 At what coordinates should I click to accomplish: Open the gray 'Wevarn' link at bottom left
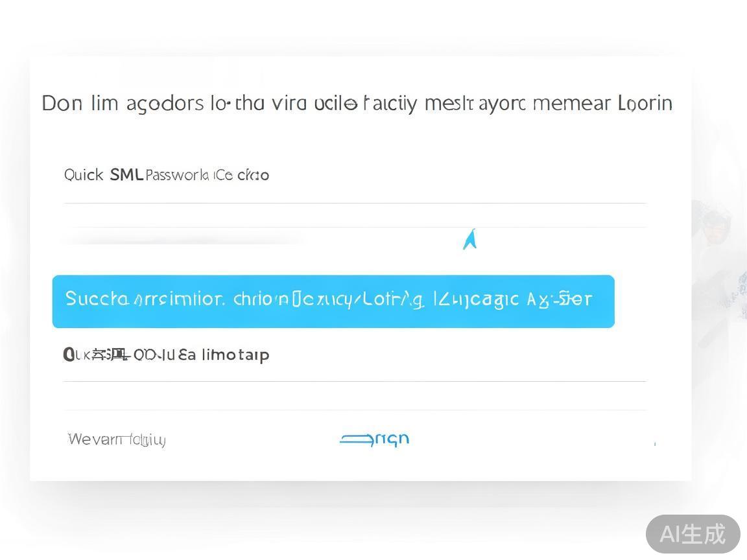pos(117,439)
